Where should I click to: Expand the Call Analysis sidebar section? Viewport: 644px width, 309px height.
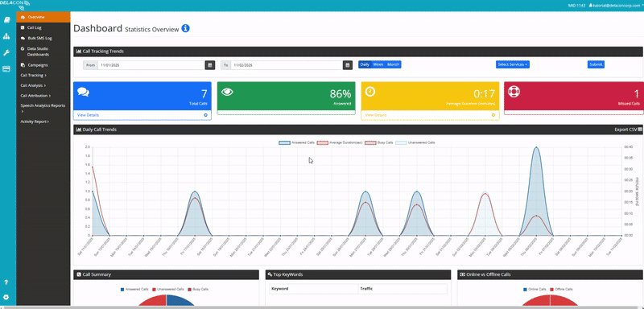click(33, 85)
